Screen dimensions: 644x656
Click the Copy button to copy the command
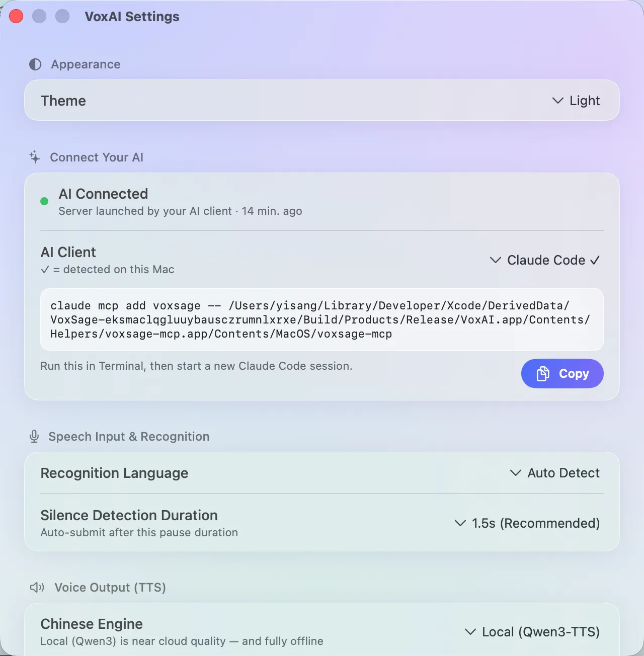click(x=562, y=373)
